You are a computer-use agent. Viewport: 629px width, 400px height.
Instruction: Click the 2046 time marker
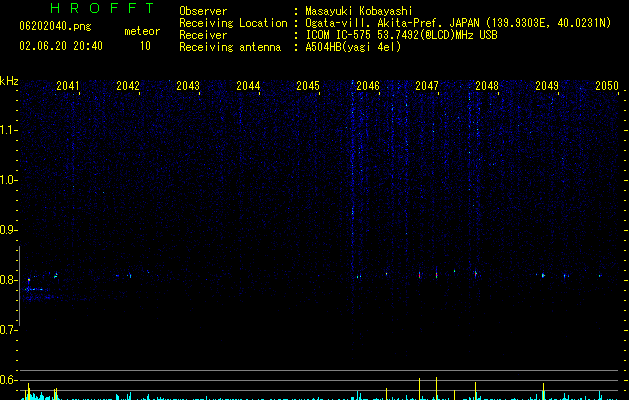pyautogui.click(x=368, y=86)
